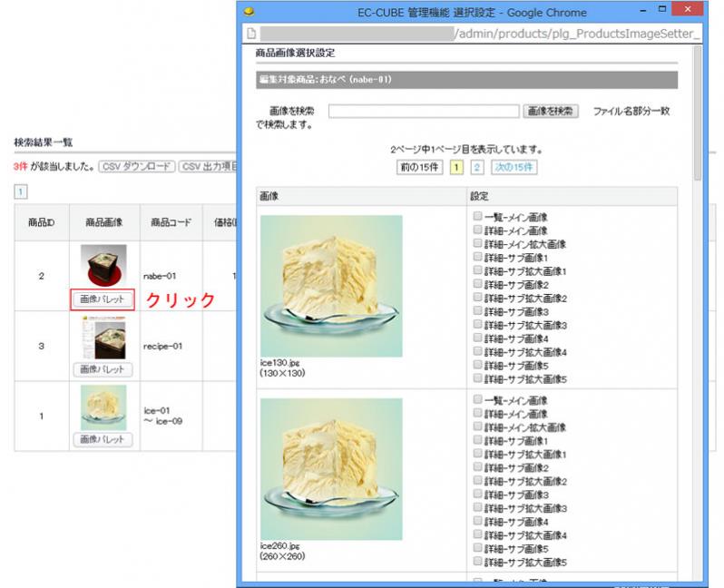Check 詳細-サブ拡大画像4 for ice130.jpg

pos(477,351)
